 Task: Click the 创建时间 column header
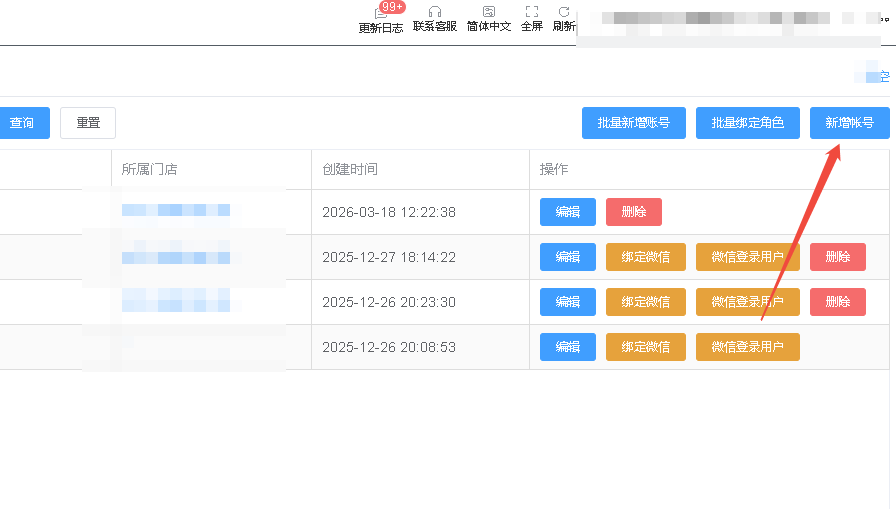[x=350, y=169]
